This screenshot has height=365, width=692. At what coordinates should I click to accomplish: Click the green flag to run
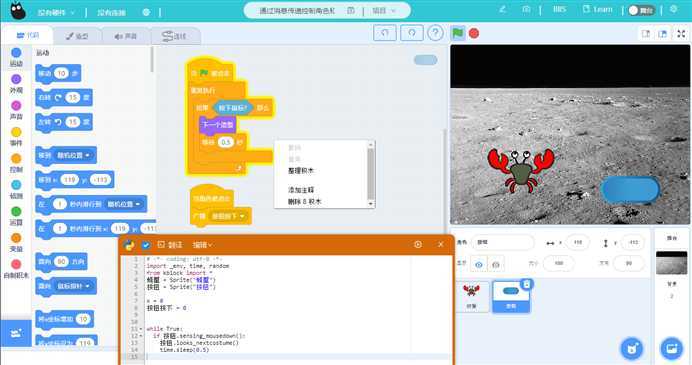[458, 33]
